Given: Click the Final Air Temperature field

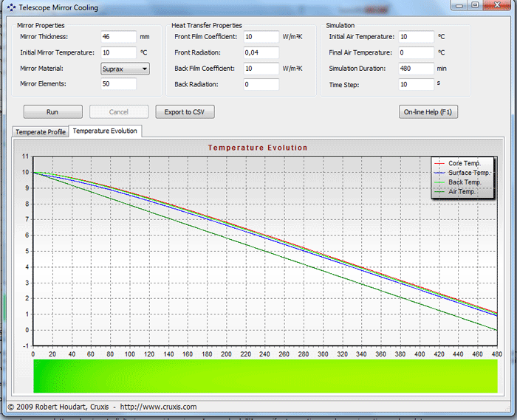Looking at the screenshot, I should tap(416, 52).
